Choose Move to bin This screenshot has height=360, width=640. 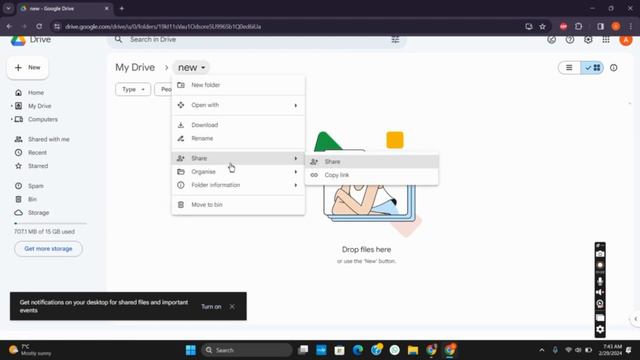pos(238,205)
